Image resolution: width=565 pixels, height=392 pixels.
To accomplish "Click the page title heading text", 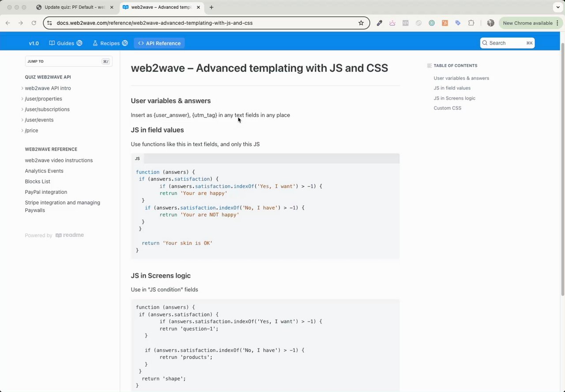I will point(260,68).
